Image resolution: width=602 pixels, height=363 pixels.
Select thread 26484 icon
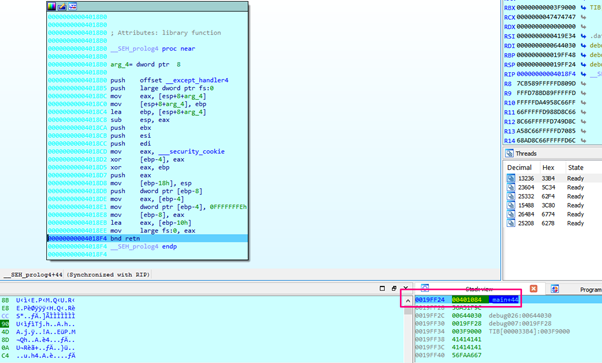(511, 214)
